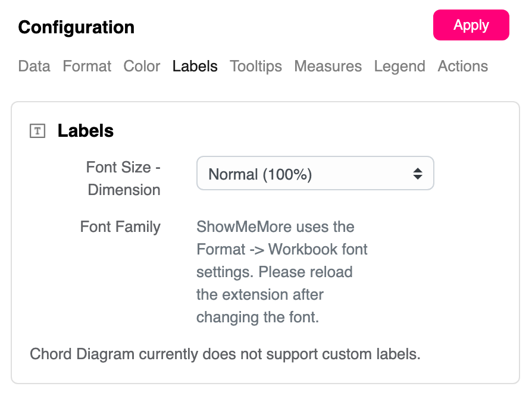Open the Normal (100%) font size dropdown
This screenshot has height=402, width=532.
(x=315, y=174)
